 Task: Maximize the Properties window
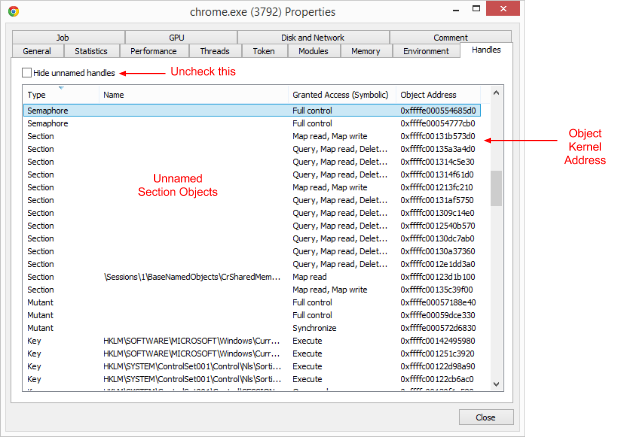click(476, 9)
